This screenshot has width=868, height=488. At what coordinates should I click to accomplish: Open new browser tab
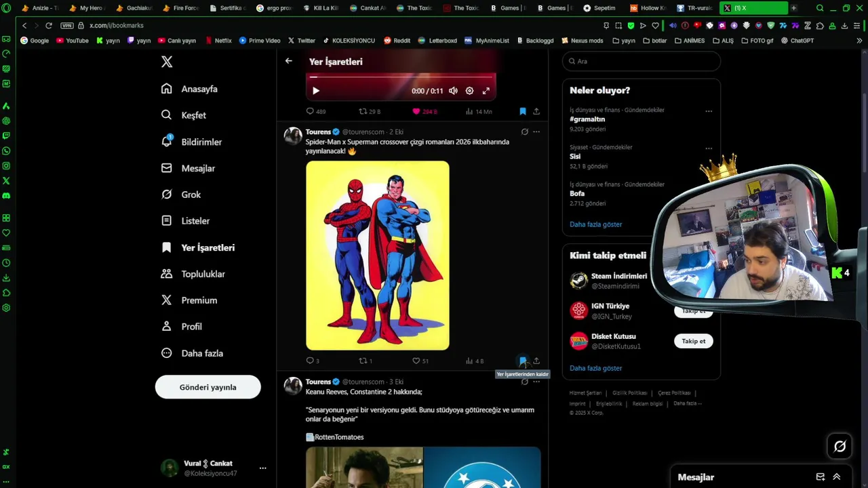pyautogui.click(x=793, y=8)
